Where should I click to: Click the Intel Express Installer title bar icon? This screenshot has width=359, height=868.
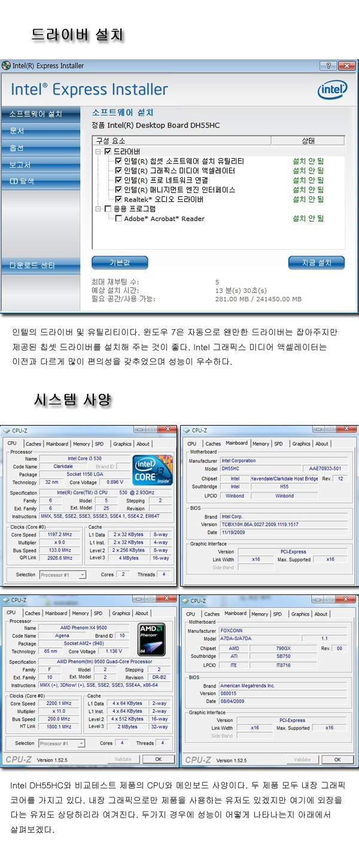click(x=6, y=65)
